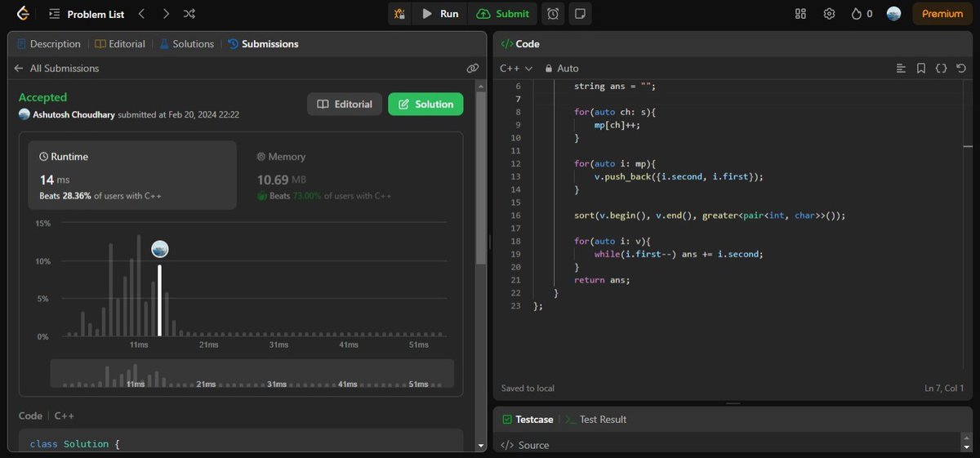The image size is (980, 458).
Task: Click the 'class Solution {' code preview
Action: 74,444
